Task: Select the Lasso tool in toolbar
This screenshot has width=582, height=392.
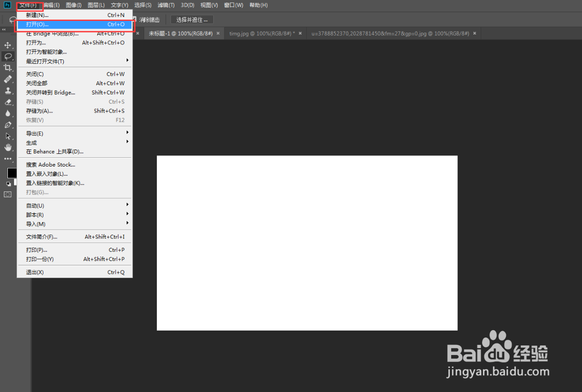Action: pyautogui.click(x=8, y=56)
